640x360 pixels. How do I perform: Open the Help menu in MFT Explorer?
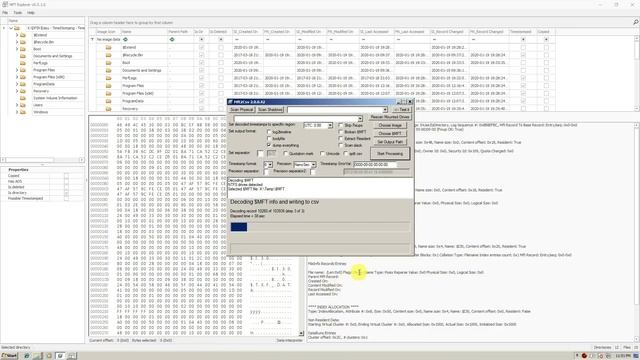tap(31, 13)
